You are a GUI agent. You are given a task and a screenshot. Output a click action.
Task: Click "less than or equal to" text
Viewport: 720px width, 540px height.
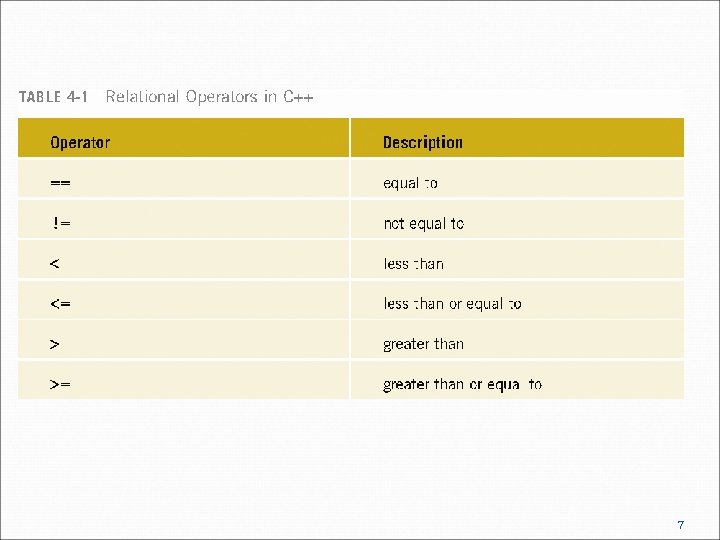[x=452, y=304]
